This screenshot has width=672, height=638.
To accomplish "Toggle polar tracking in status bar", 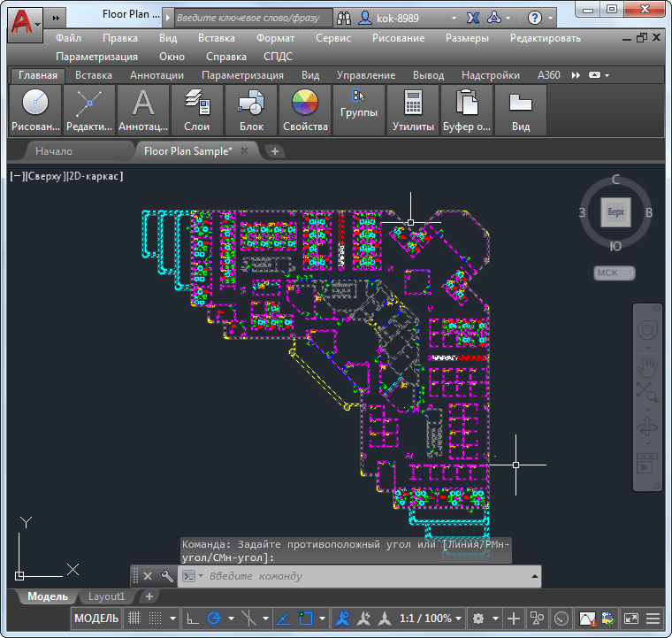I will pos(214,619).
